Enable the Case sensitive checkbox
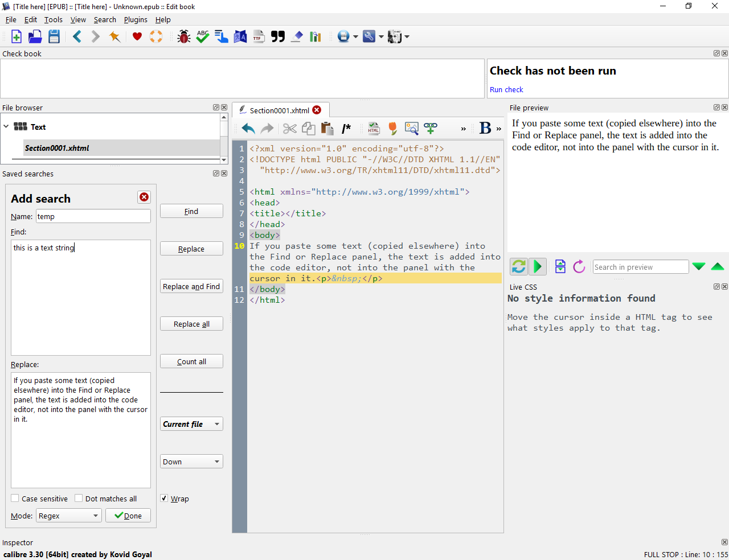The width and height of the screenshot is (729, 560). click(x=15, y=499)
